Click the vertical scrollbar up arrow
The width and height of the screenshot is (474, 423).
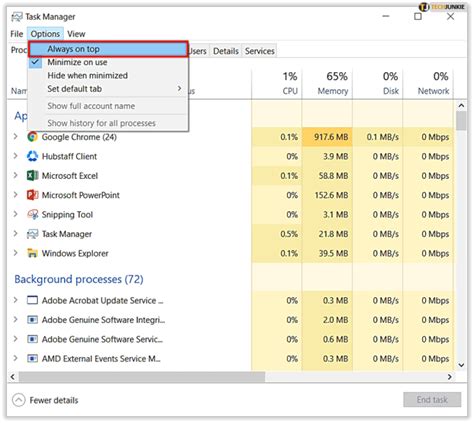click(x=461, y=106)
